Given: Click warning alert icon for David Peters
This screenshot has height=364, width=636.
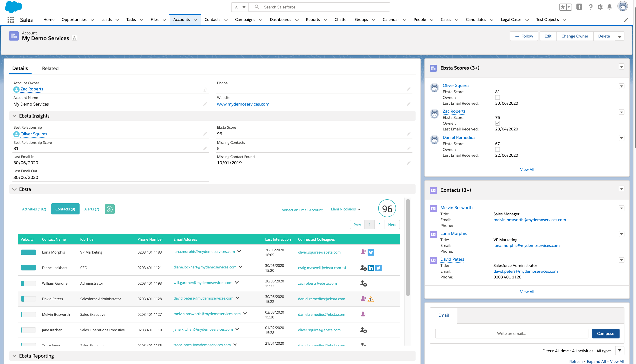Looking at the screenshot, I should 371,299.
